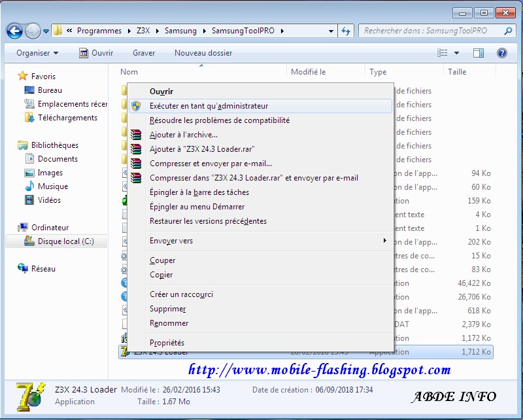The width and height of the screenshot is (523, 420).
Task: Select Disque local (C:) in navigation pane
Action: coord(56,241)
